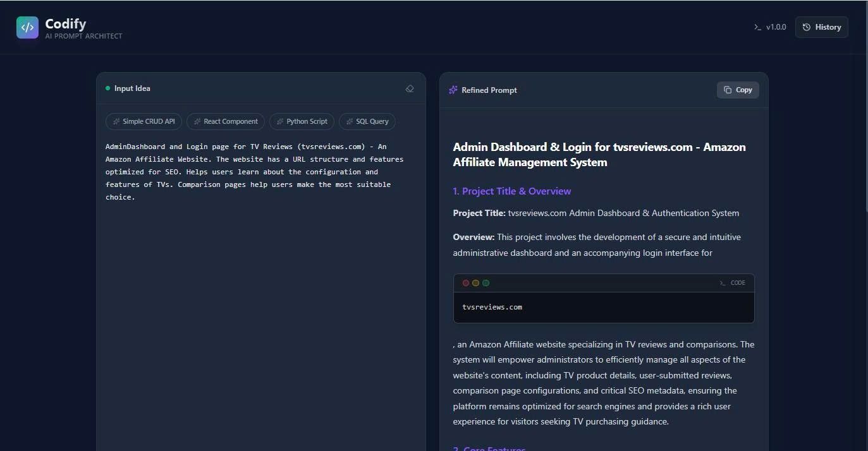Click the '1. Project Title & Overview' heading
Image resolution: width=868 pixels, height=451 pixels.
[512, 191]
